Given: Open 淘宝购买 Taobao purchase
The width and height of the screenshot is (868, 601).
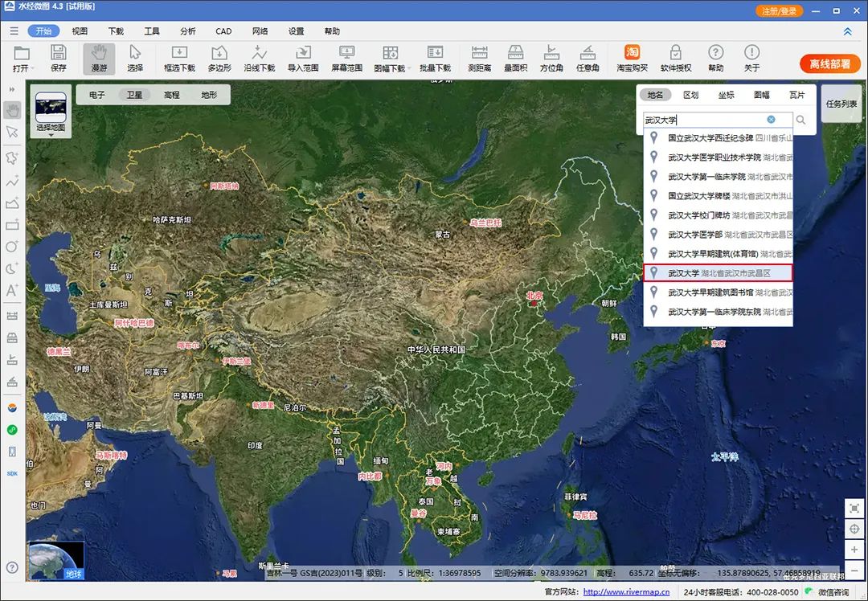Looking at the screenshot, I should click(632, 58).
